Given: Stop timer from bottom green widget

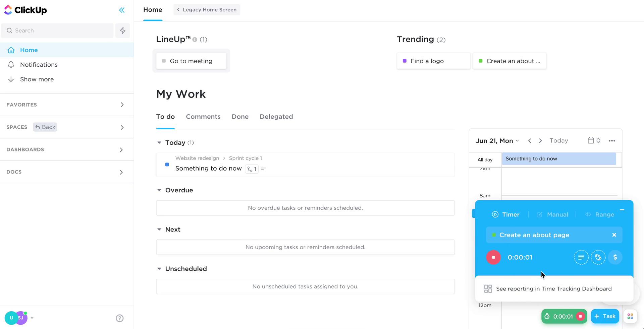Looking at the screenshot, I should (580, 316).
